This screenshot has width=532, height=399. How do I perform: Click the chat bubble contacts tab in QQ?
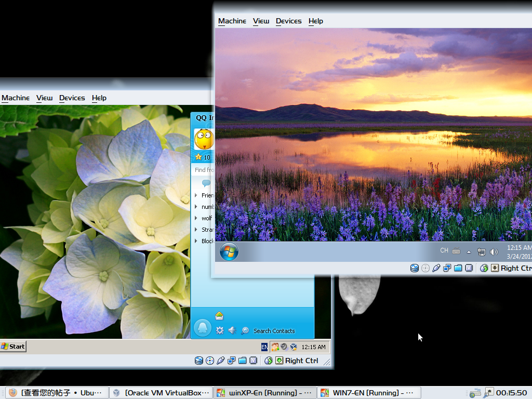tap(206, 183)
